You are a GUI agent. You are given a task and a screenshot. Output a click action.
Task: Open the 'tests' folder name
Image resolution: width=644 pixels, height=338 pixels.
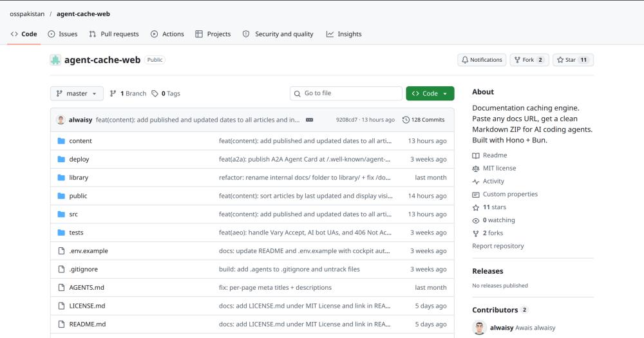tap(77, 232)
